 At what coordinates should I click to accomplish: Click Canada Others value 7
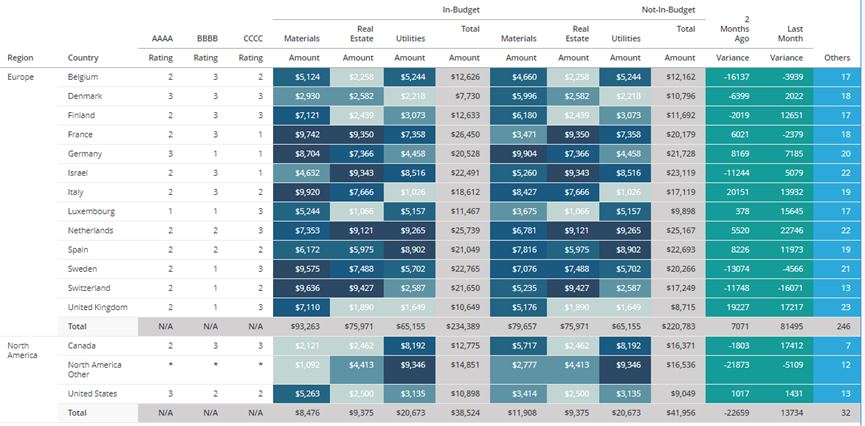(837, 346)
